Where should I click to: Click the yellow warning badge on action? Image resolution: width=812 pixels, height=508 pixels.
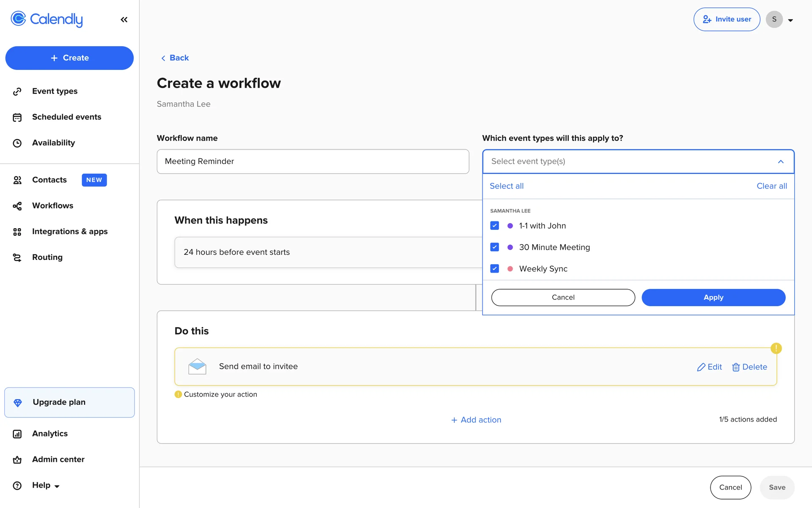point(776,348)
